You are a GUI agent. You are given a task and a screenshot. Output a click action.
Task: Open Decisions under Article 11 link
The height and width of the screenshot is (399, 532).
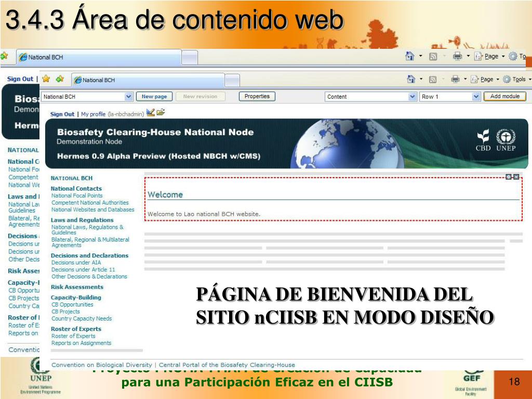[83, 270]
